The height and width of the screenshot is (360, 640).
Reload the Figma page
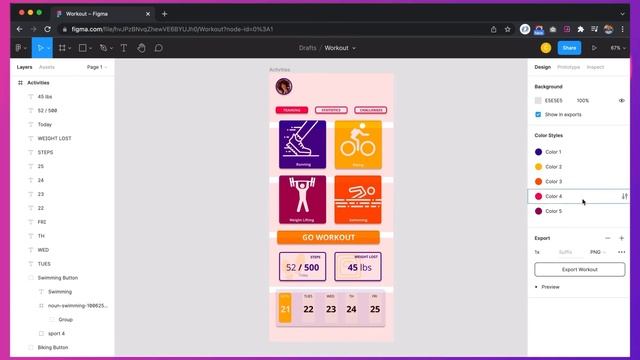click(47, 29)
